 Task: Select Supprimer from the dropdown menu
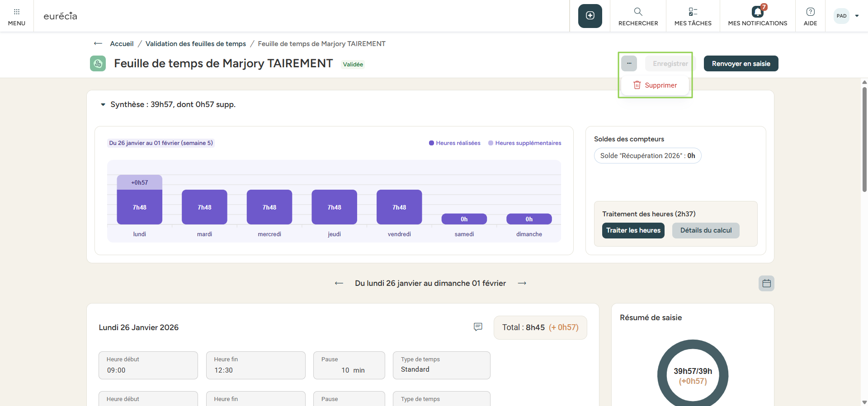click(x=655, y=85)
